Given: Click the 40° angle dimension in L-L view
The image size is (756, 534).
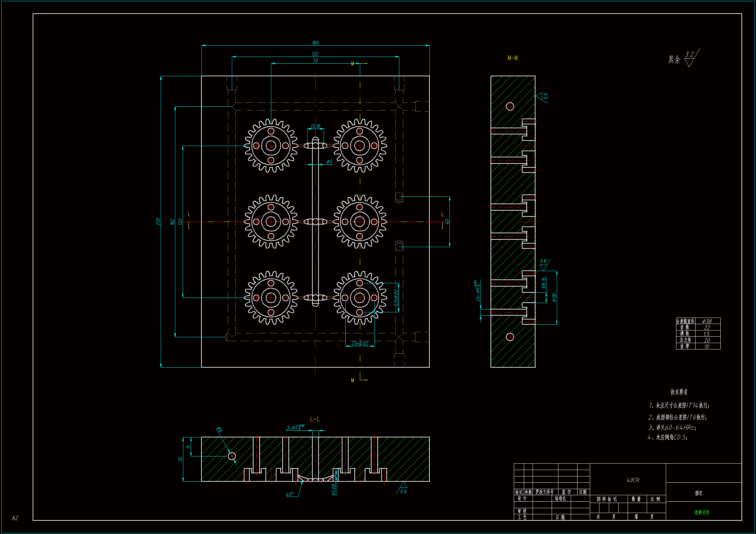Looking at the screenshot, I should 290,494.
